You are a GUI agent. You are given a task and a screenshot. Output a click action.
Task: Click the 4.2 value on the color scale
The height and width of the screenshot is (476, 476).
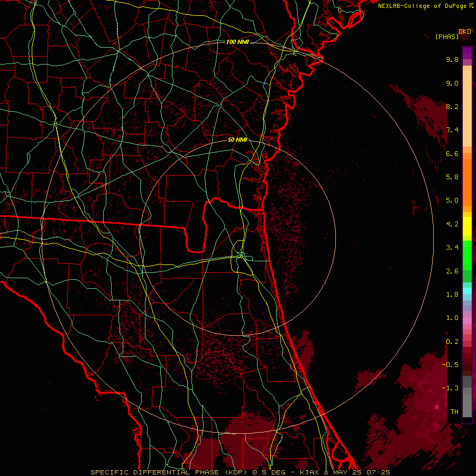(452, 224)
